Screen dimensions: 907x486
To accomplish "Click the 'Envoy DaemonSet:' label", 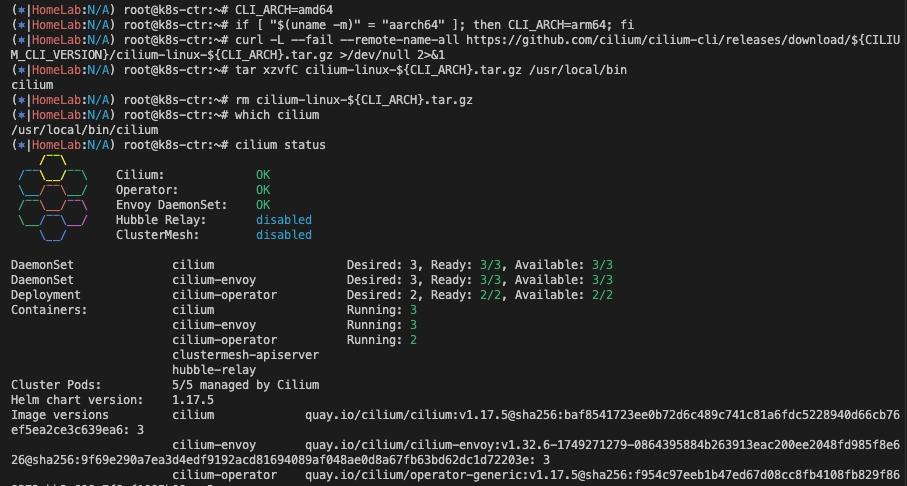I will (x=172, y=205).
